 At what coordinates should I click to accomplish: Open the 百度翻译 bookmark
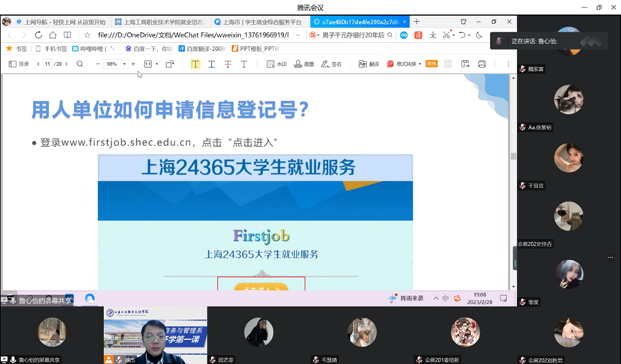click(x=202, y=49)
